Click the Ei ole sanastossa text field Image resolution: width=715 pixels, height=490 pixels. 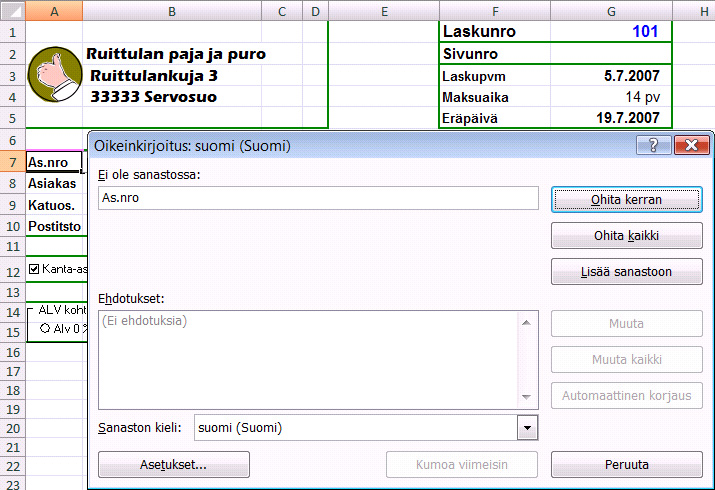(x=318, y=198)
